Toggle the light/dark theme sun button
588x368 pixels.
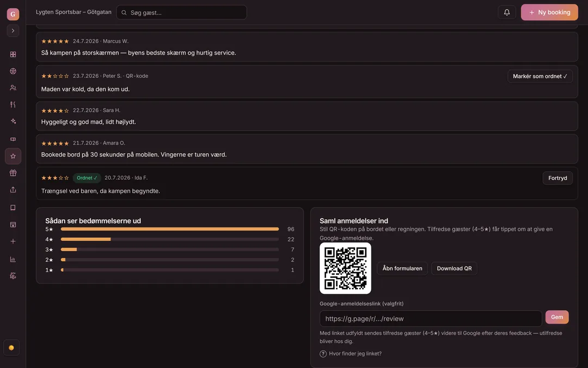11,348
